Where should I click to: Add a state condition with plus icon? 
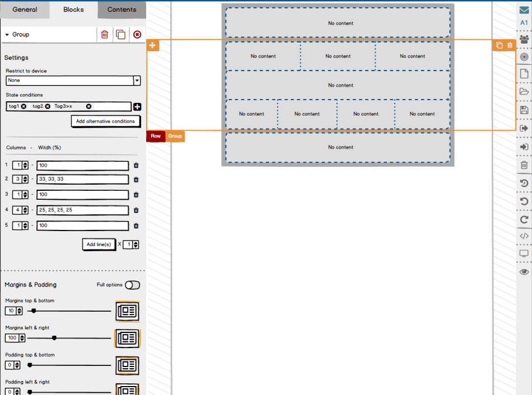click(x=137, y=107)
